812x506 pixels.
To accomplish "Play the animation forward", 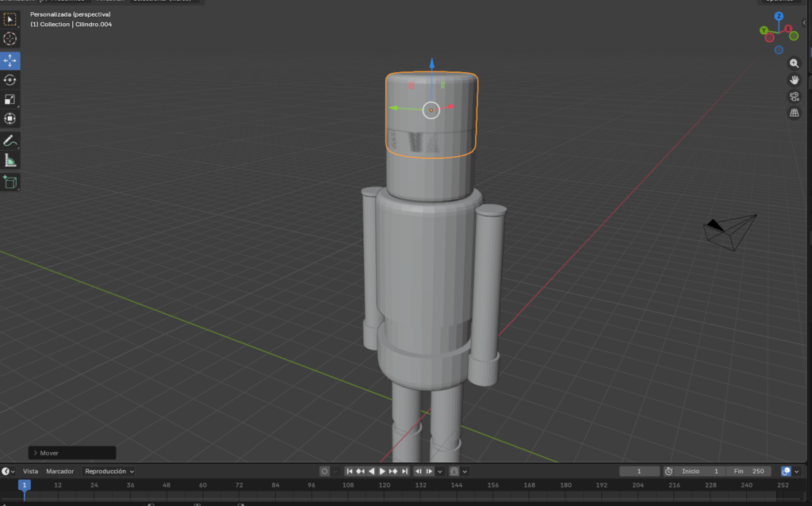I will 383,470.
